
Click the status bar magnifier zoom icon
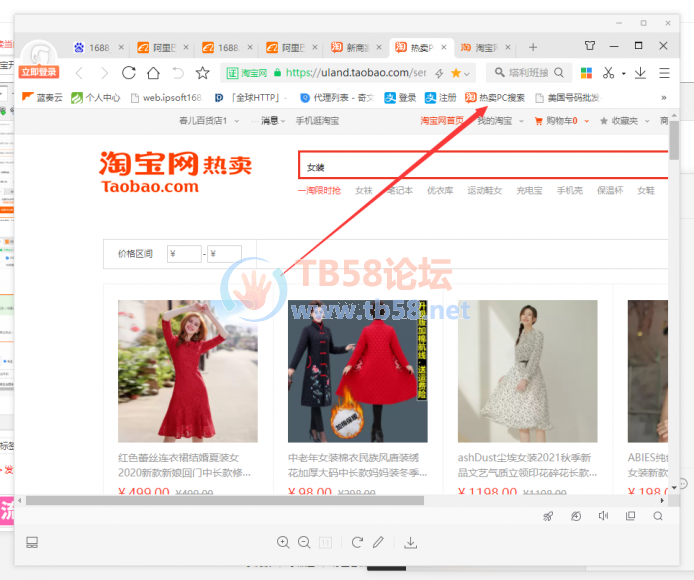point(658,516)
